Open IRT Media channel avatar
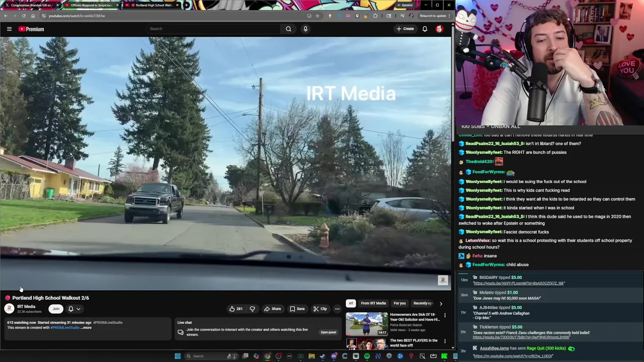 pyautogui.click(x=9, y=309)
